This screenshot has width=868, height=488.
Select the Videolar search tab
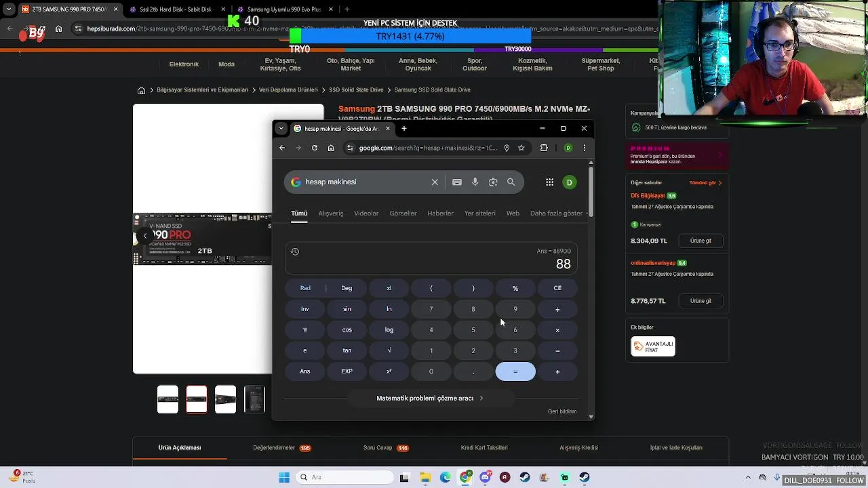tap(366, 213)
